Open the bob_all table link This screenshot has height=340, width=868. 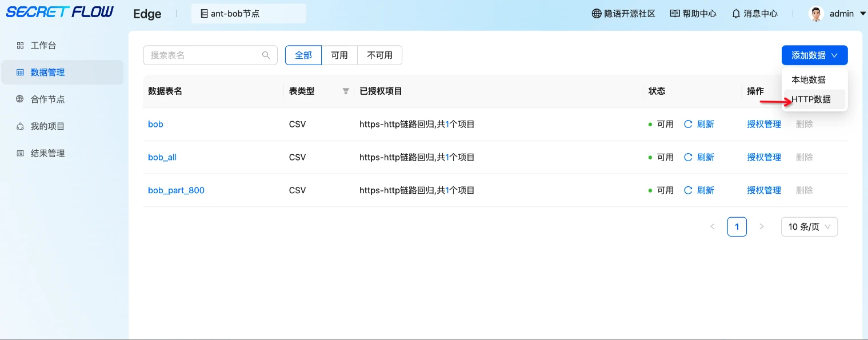[162, 157]
